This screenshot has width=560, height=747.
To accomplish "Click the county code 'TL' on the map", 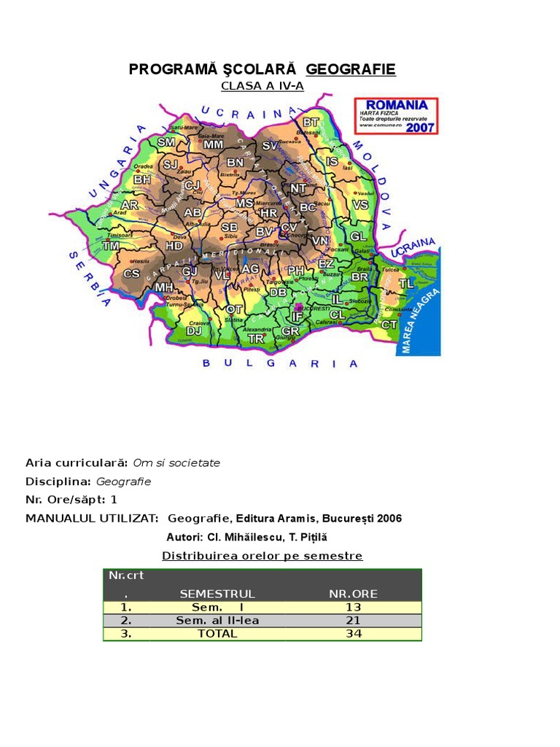I will point(406,284).
